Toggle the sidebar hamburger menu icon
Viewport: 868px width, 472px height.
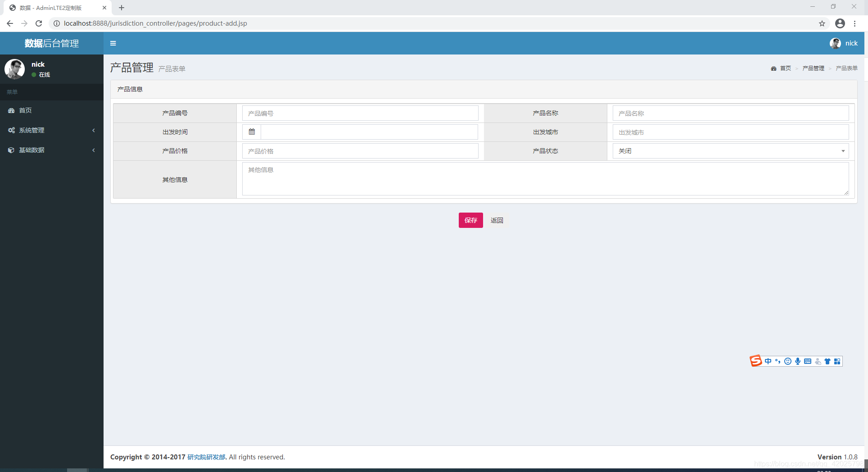coord(113,43)
